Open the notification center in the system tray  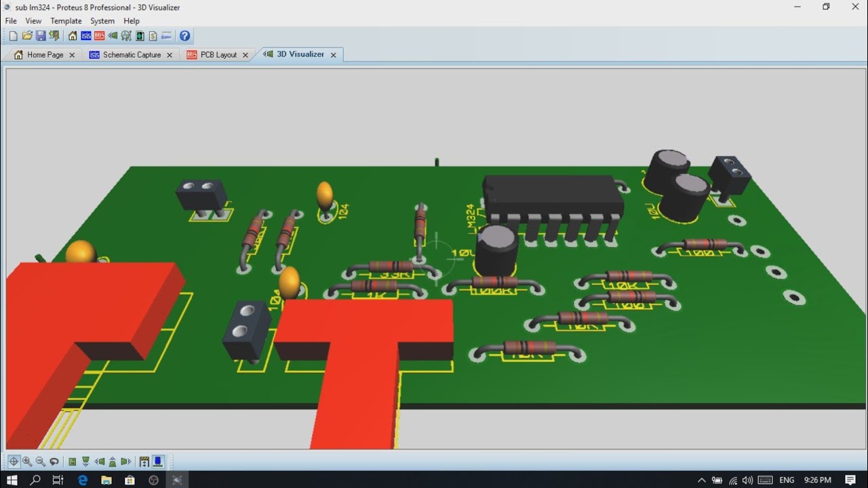850,480
